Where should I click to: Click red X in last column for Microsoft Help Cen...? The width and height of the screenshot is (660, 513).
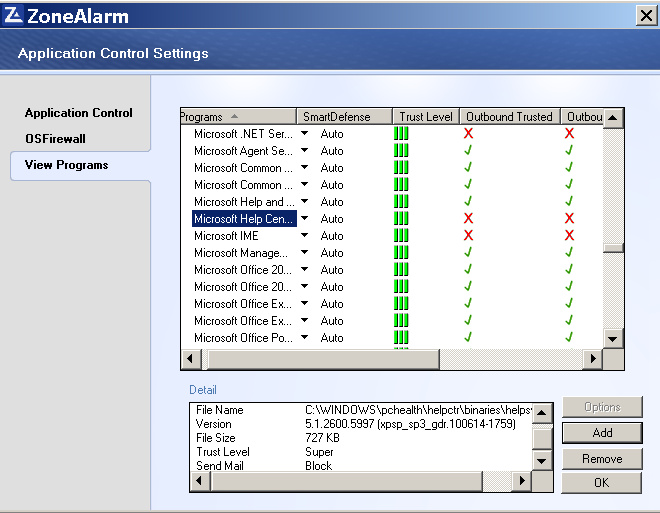tap(569, 218)
